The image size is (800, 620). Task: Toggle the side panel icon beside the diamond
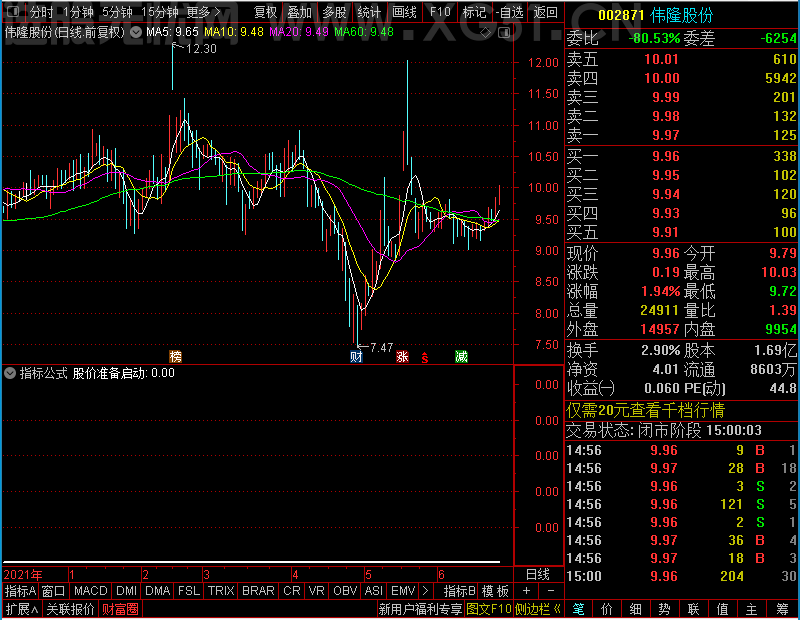tap(504, 33)
